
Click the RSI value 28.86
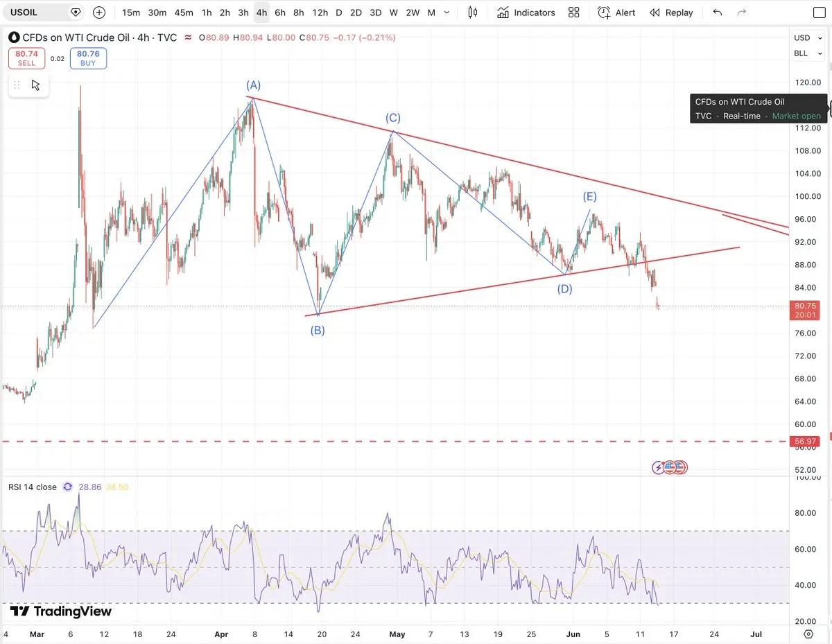[90, 487]
